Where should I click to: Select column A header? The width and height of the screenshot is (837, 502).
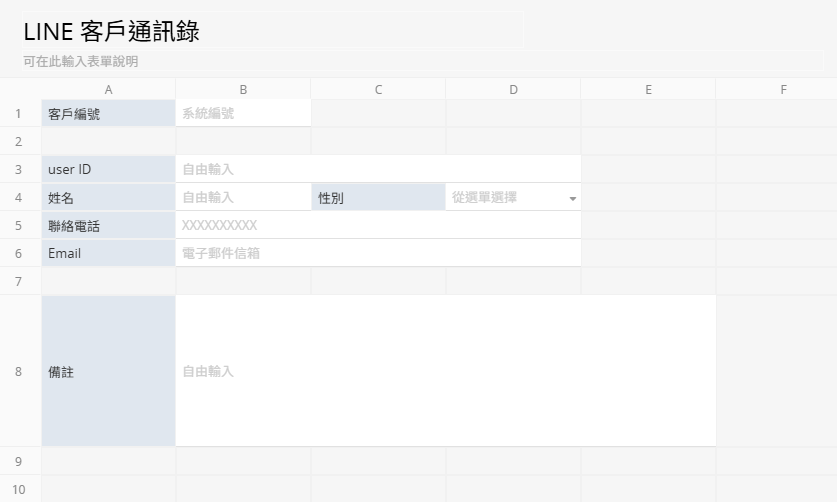click(x=108, y=89)
